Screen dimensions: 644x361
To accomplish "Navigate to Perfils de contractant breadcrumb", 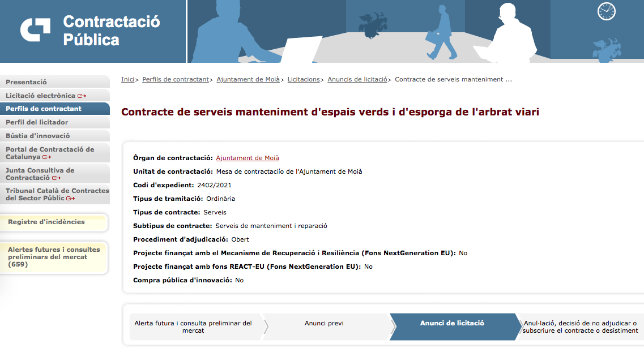I will point(175,79).
